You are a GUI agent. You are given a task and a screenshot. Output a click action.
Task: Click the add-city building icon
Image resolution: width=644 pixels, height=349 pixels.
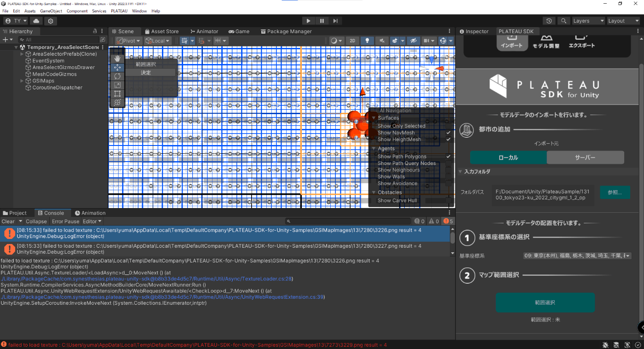467,130
